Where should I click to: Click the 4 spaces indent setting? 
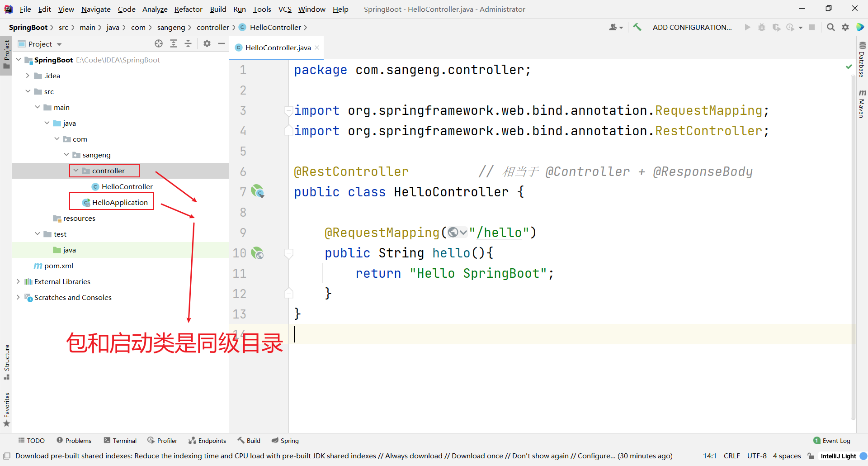[787, 456]
